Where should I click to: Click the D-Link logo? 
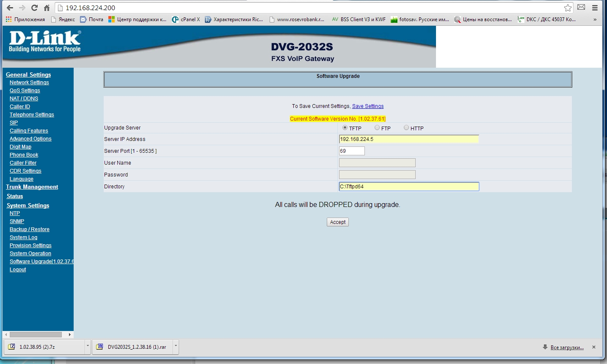45,41
